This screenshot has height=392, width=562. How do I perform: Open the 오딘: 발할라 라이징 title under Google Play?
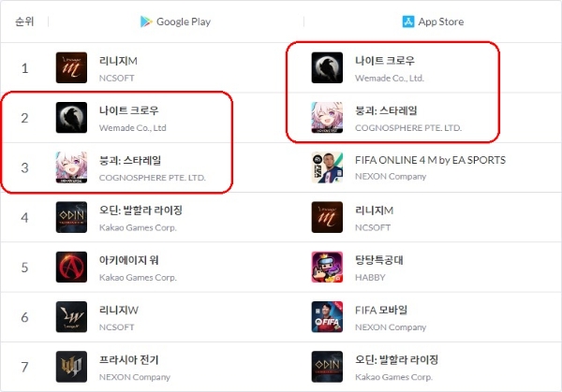pos(140,211)
